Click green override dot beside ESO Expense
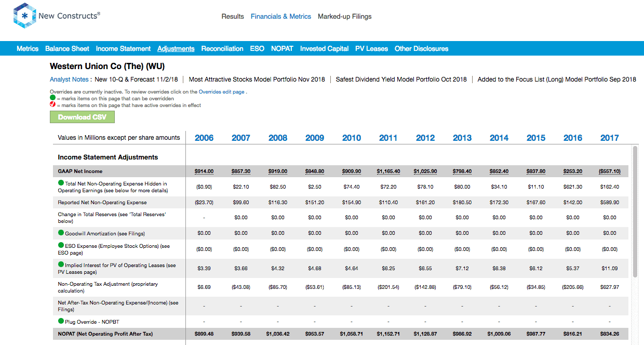The image size is (644, 345). pyautogui.click(x=61, y=246)
